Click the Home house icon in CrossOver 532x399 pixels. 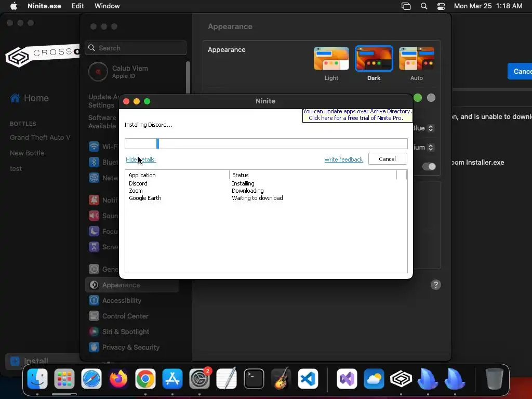point(15,98)
